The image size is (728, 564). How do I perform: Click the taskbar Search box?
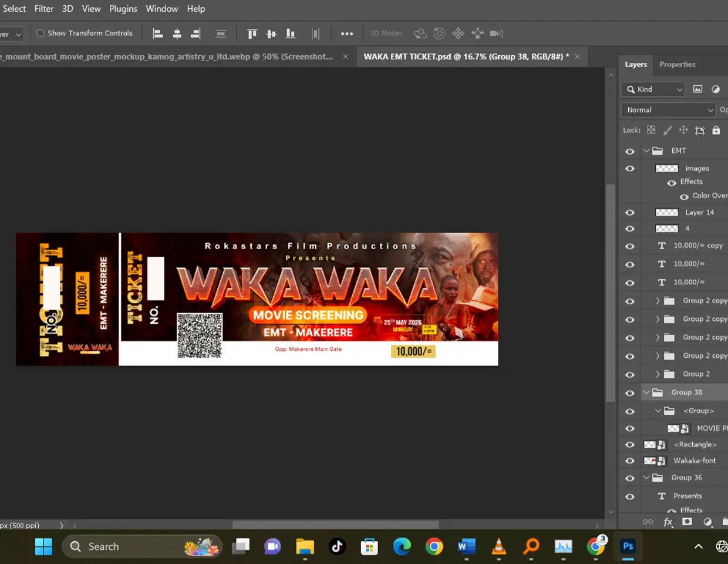point(142,546)
